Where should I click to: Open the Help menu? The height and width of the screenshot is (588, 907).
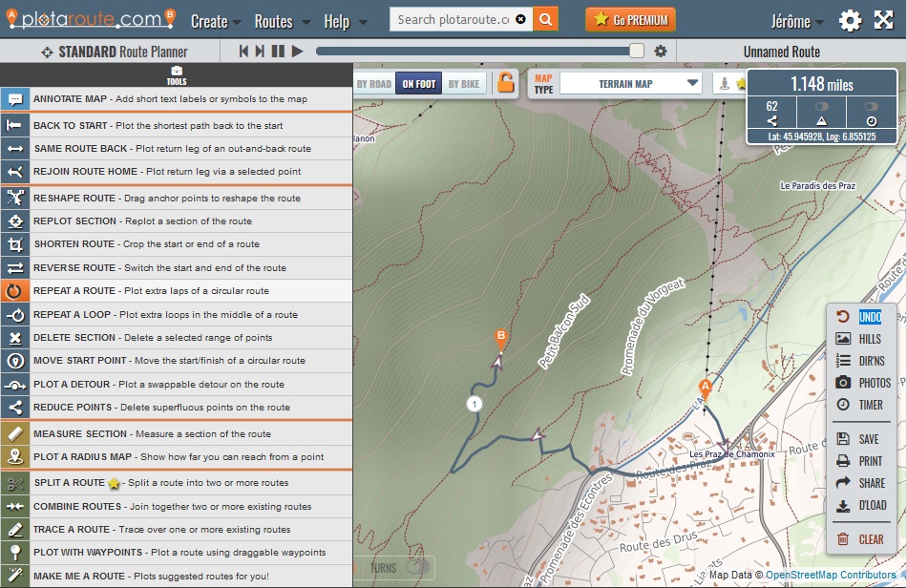point(344,21)
